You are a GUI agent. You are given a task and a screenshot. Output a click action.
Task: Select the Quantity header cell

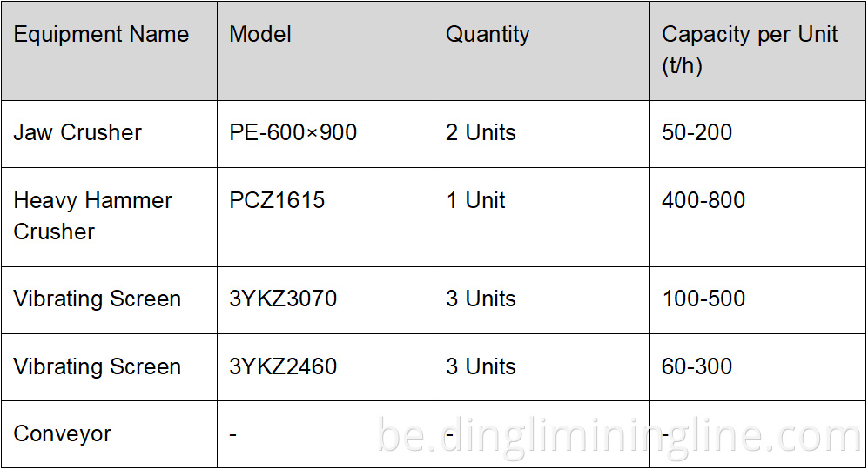(488, 35)
